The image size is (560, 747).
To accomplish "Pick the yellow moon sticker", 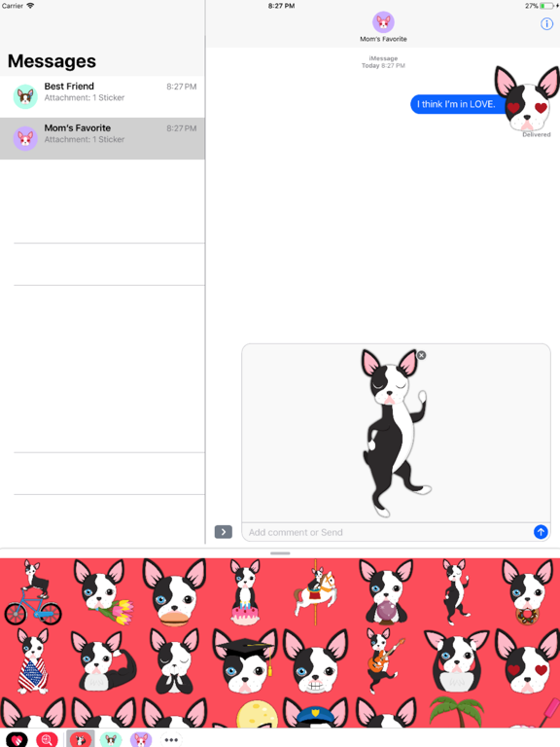I will (x=257, y=714).
